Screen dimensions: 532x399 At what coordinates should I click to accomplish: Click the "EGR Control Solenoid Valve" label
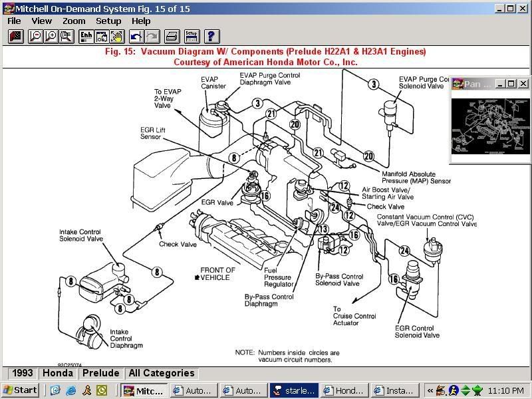[417, 332]
